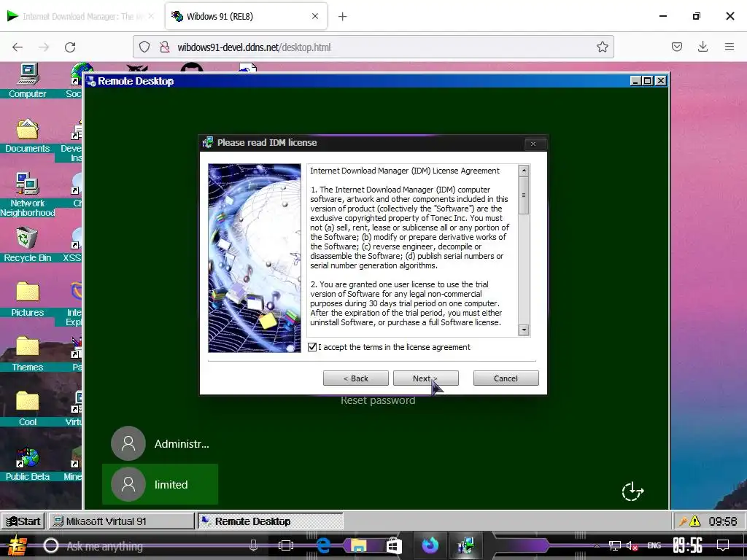747x560 pixels.
Task: Close the Wibdows 91 (REL8) tab
Action: [315, 16]
